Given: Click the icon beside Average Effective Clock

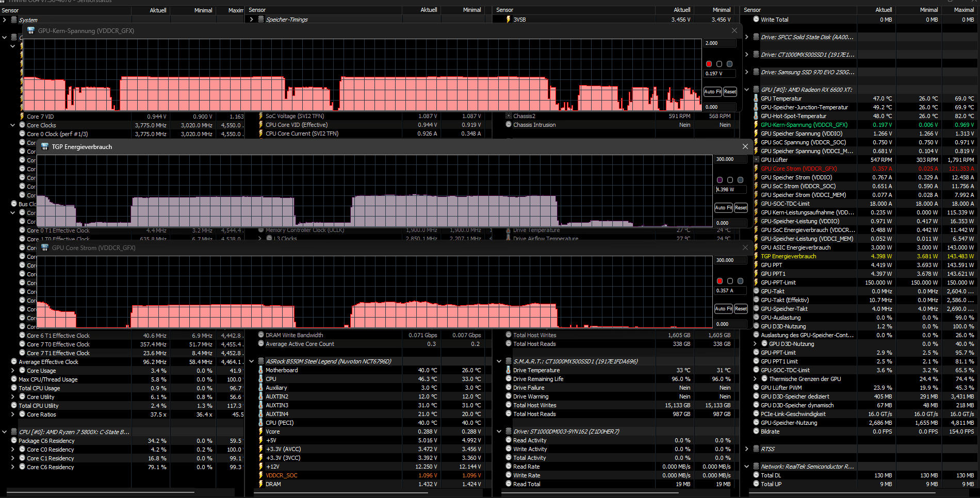Looking at the screenshot, I should pyautogui.click(x=14, y=362).
